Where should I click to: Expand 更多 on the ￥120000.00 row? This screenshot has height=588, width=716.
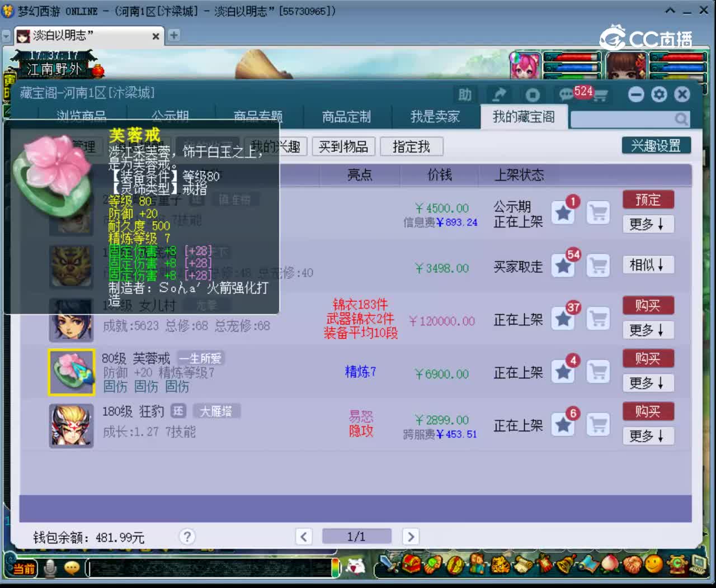click(x=648, y=330)
